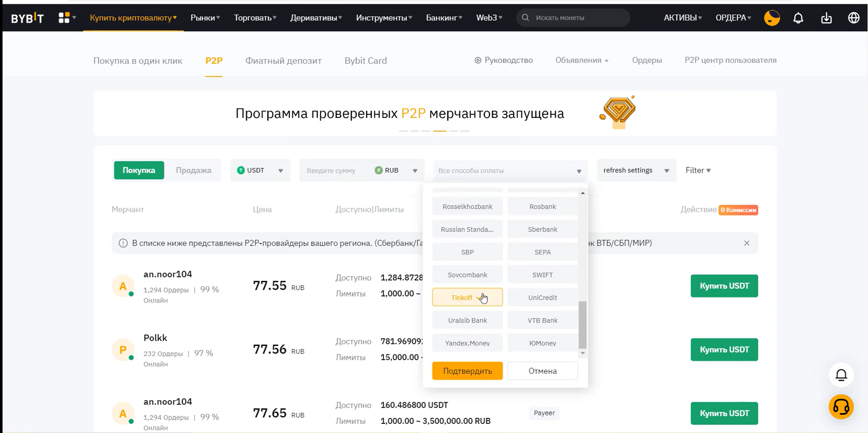Open the Деривативы menu

coord(316,18)
